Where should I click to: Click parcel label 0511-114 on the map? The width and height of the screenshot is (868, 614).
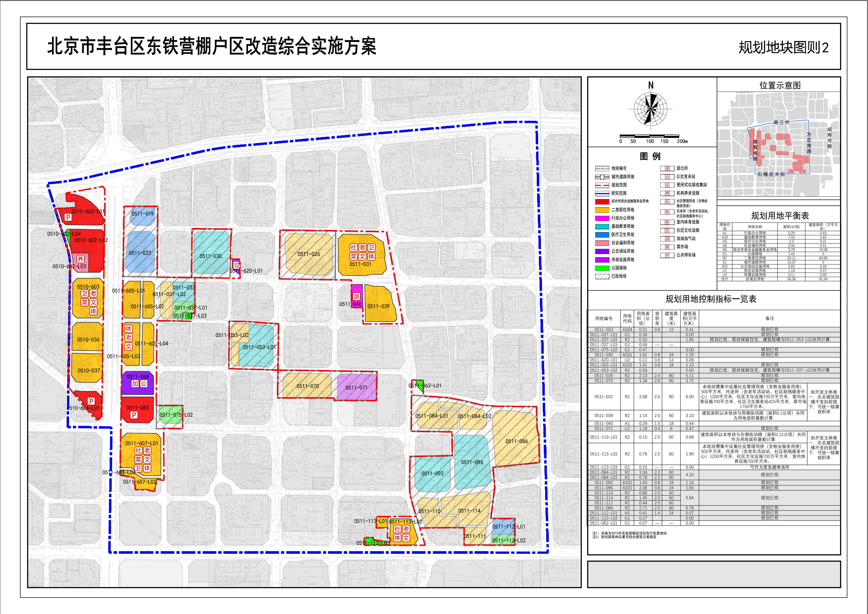pos(469,511)
